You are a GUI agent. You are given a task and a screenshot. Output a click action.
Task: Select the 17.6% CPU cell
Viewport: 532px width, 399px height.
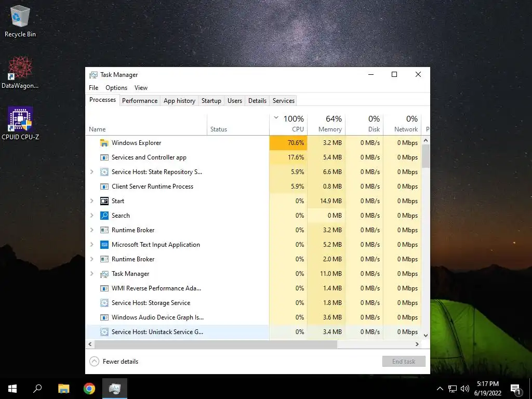(288, 157)
